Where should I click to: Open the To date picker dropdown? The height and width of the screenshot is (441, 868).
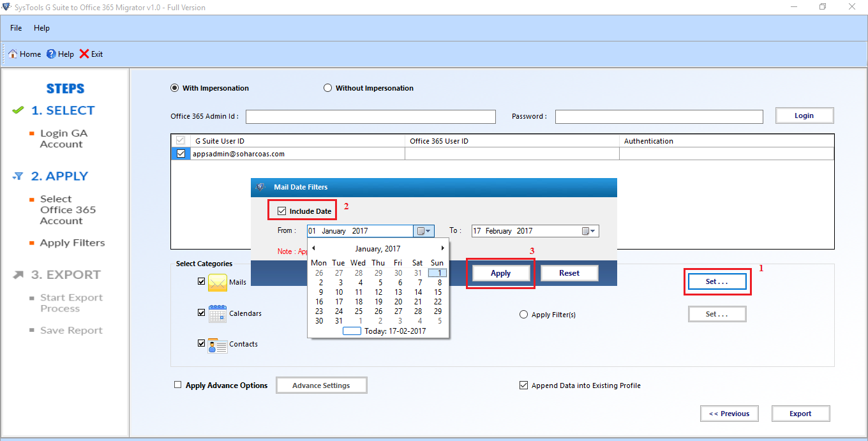coord(589,231)
